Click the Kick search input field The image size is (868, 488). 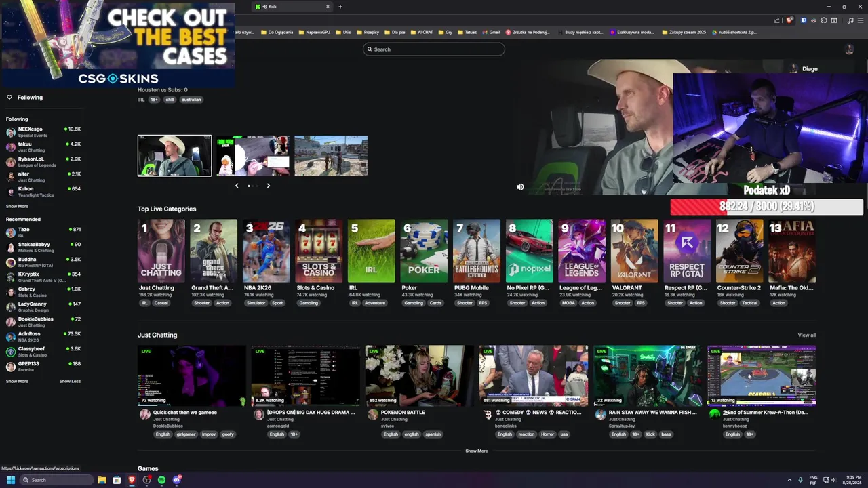[x=434, y=49]
